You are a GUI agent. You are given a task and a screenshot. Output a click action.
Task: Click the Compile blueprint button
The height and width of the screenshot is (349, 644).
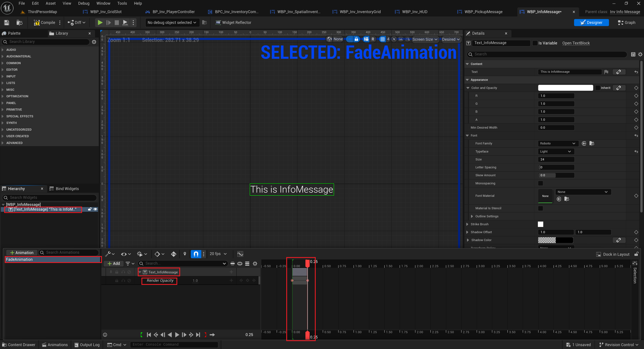click(45, 23)
